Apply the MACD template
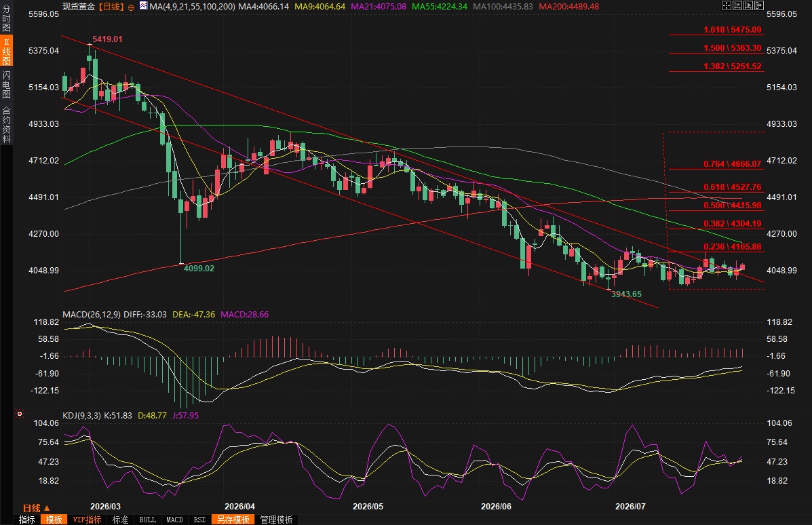 174,520
